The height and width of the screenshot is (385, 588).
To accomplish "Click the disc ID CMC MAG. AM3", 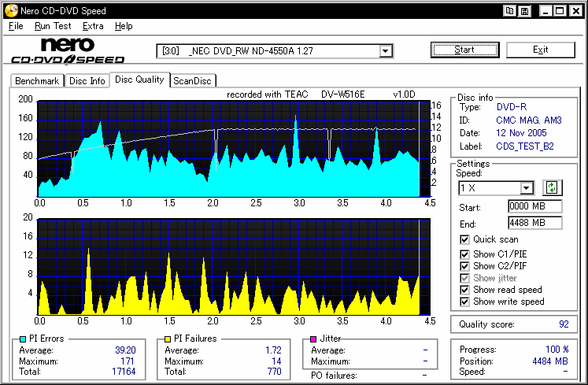I will click(x=529, y=120).
